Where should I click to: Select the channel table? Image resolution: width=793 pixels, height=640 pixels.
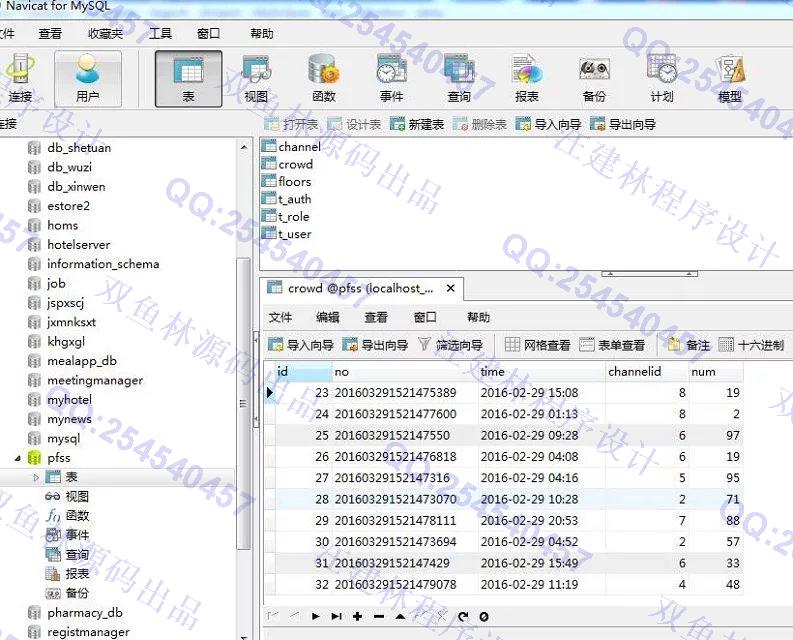[x=292, y=147]
